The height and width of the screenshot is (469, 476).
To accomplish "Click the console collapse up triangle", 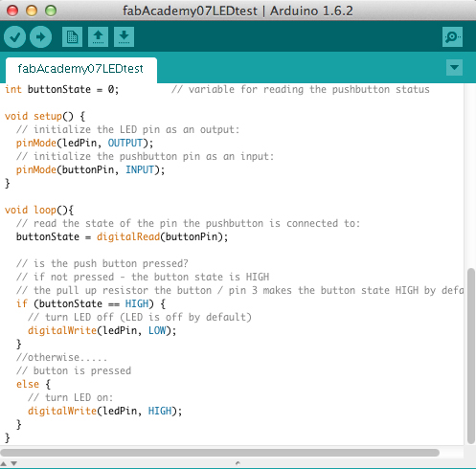I will pyautogui.click(x=4, y=463).
